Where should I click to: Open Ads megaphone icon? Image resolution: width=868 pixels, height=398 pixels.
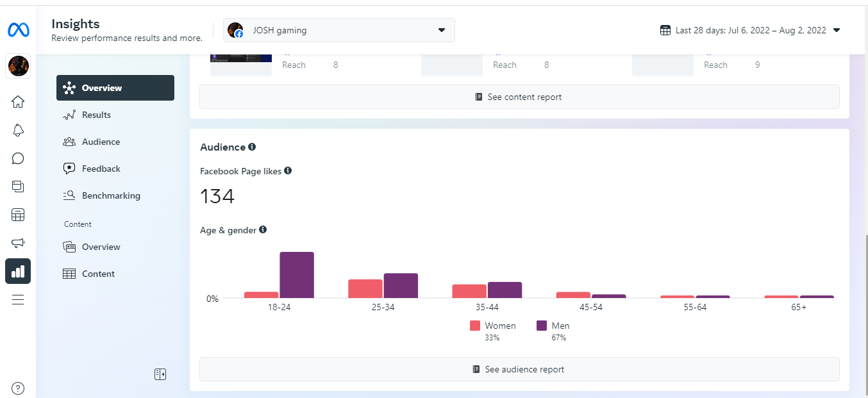coord(18,243)
